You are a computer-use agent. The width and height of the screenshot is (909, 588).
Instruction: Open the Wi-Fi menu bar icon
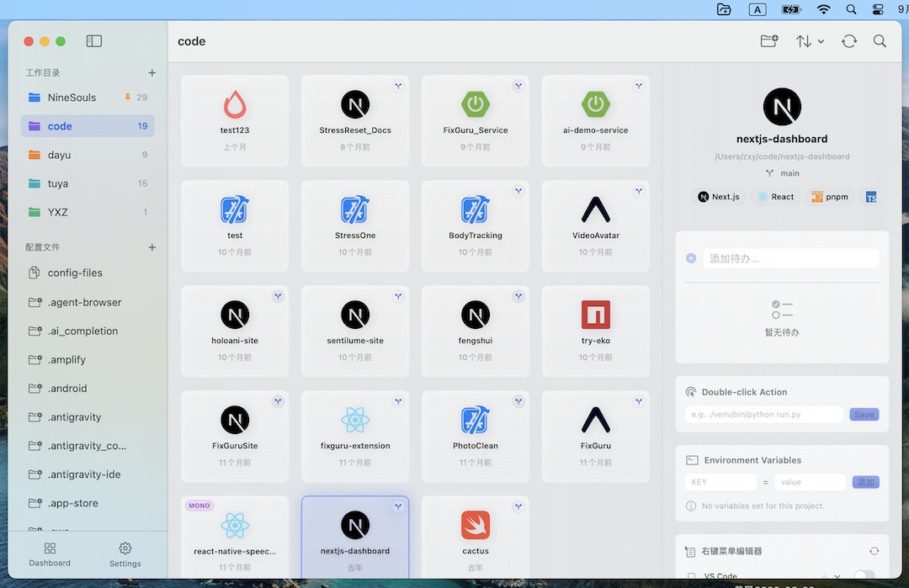(823, 9)
